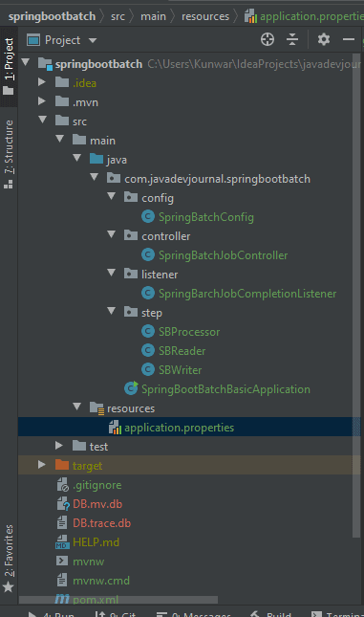Collapse the src folder
The image size is (364, 617).
(x=42, y=120)
